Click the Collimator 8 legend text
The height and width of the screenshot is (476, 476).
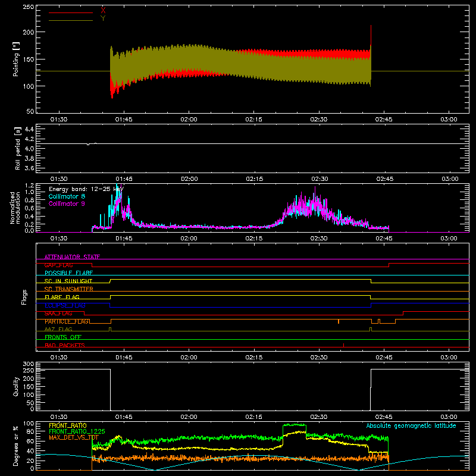[67, 196]
